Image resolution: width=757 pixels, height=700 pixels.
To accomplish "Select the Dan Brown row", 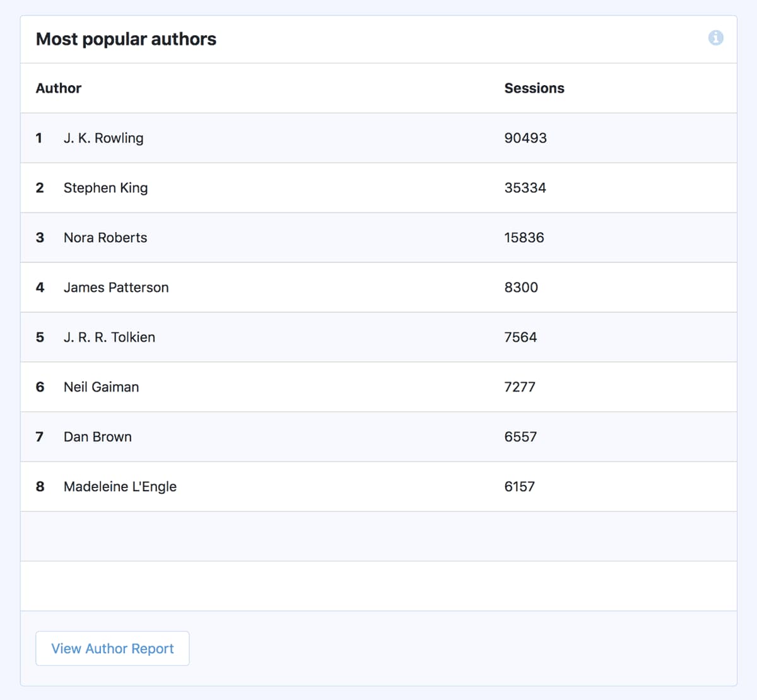I will [97, 436].
